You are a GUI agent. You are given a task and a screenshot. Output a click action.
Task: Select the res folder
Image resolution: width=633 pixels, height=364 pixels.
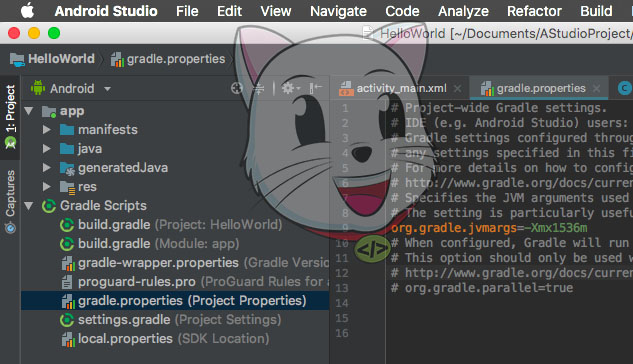[x=87, y=187]
